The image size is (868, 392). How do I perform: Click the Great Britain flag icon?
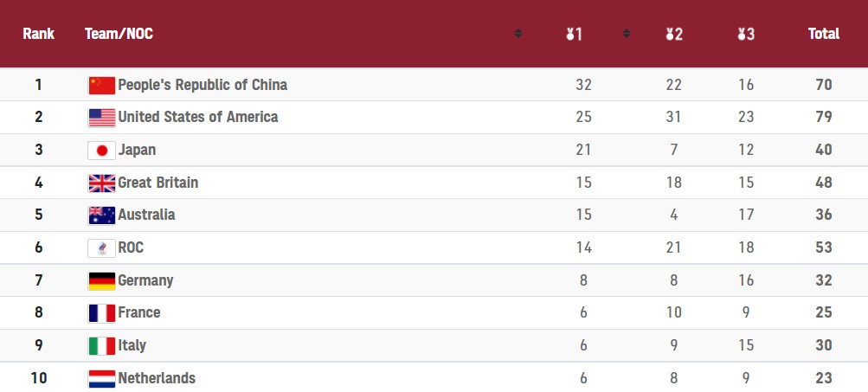point(102,183)
